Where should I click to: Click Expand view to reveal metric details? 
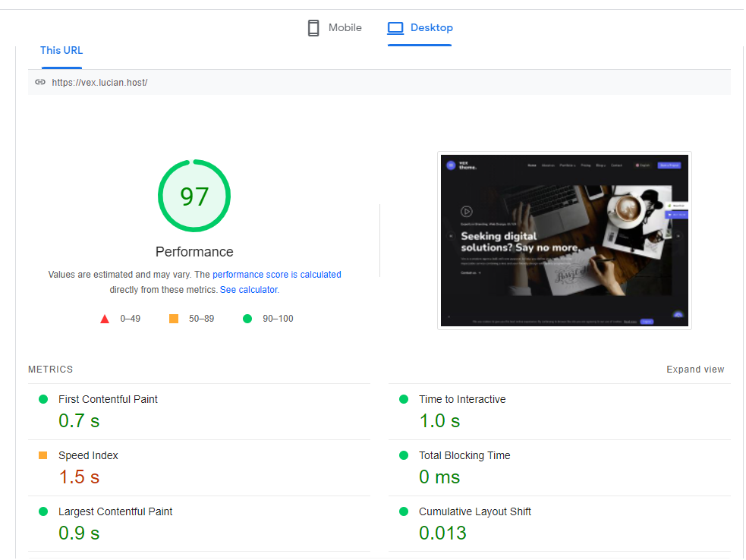[695, 369]
